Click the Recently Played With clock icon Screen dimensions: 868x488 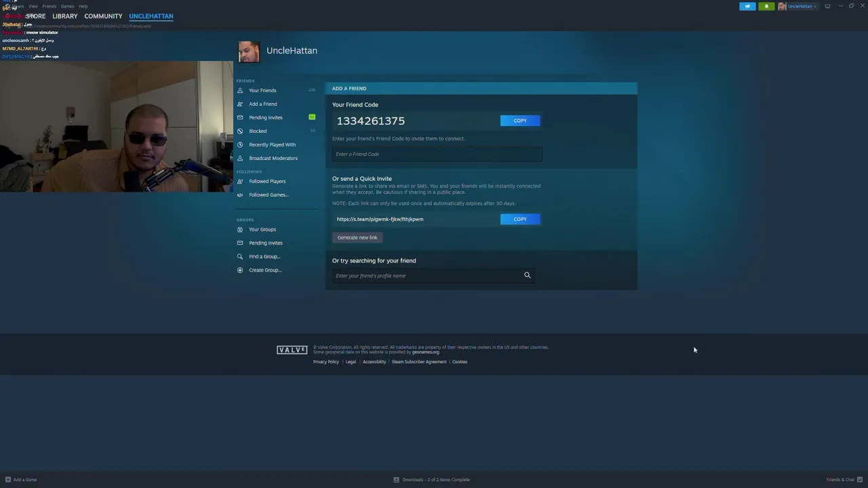(x=239, y=144)
